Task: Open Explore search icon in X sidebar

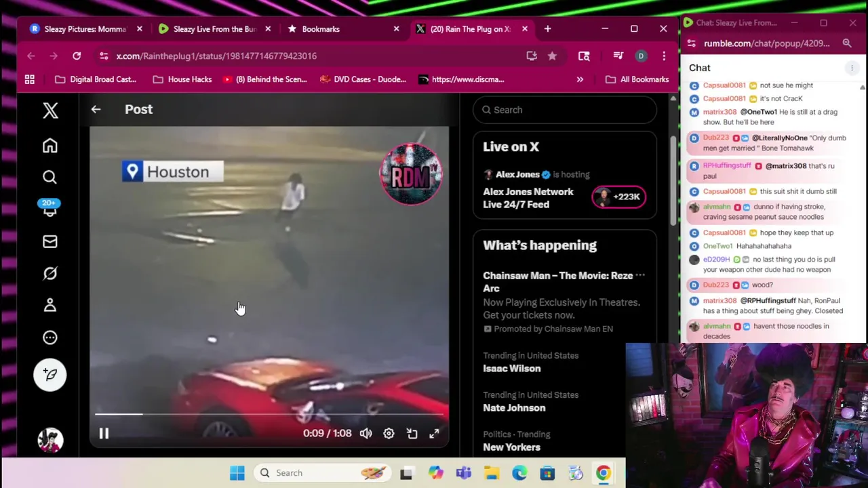Action: (x=50, y=178)
